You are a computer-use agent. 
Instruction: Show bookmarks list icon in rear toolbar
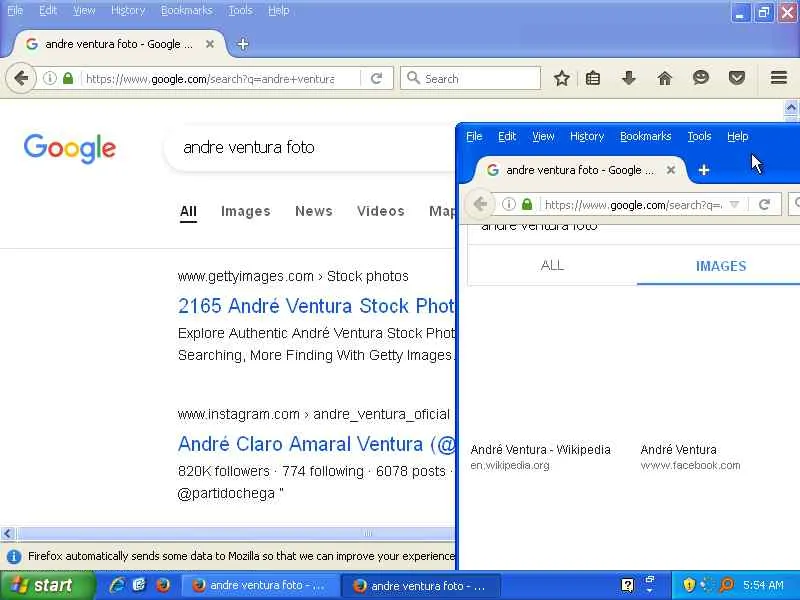[x=593, y=79]
